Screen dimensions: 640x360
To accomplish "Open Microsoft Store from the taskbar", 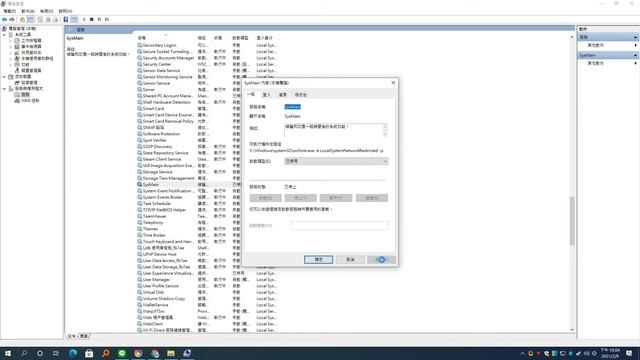I will click(x=89, y=353).
